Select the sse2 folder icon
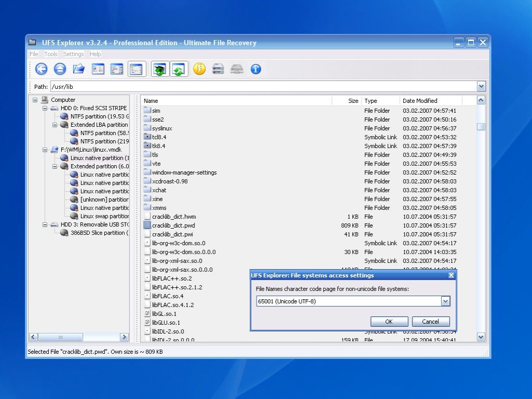Viewport: 532px width, 399px height. (147, 119)
